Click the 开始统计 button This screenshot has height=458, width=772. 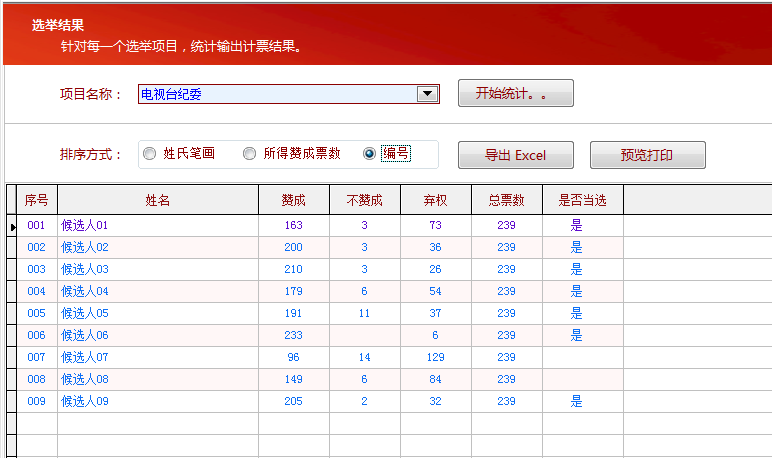click(x=515, y=93)
